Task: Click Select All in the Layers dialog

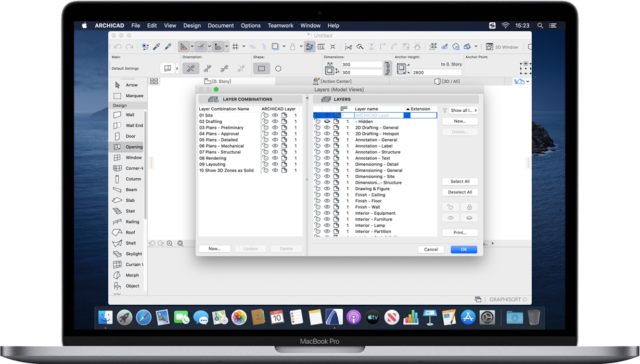Action: click(x=460, y=181)
